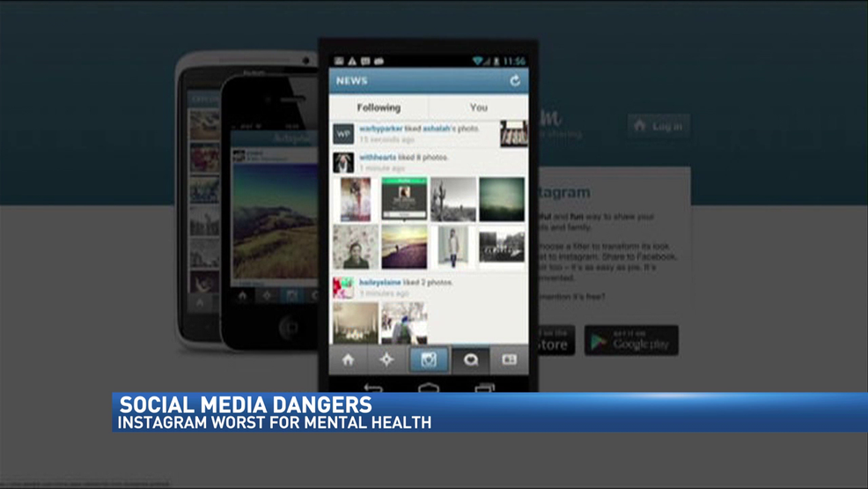Tap the landscape photo on black iPhone
Viewport: 868px width, 489px height.
tap(276, 221)
